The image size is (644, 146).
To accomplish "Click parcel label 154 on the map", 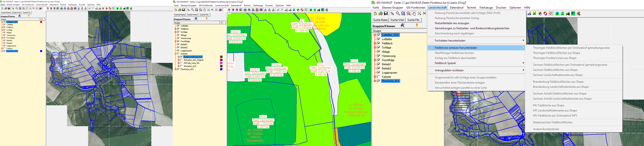I will coord(263,116).
